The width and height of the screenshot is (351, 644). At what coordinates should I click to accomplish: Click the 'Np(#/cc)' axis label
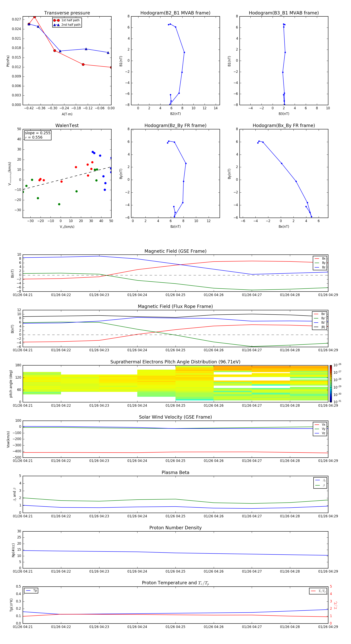[13, 550]
